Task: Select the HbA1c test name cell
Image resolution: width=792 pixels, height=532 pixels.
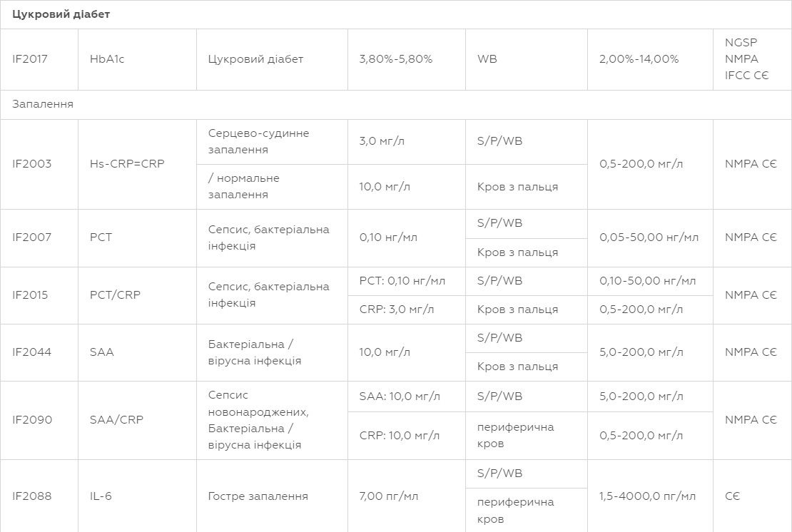Action: click(x=137, y=60)
